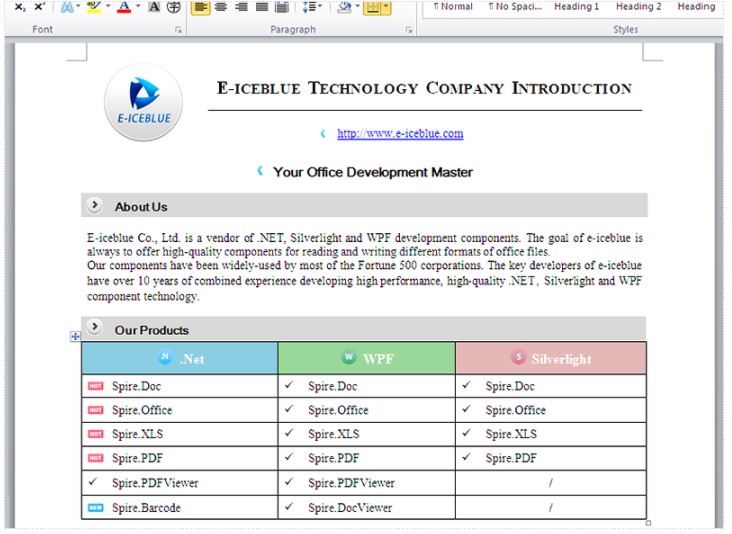Click the E-ICEBLUE logo image
The image size is (732, 534).
tap(143, 102)
